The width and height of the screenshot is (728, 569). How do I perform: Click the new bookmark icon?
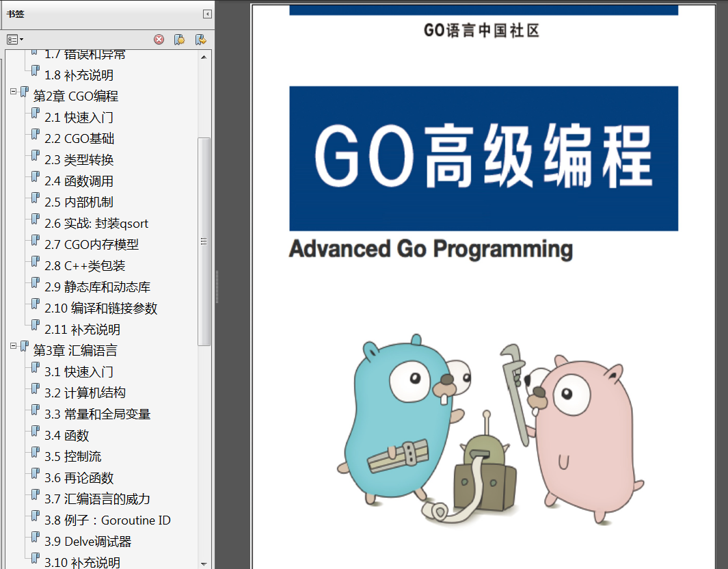pyautogui.click(x=179, y=40)
